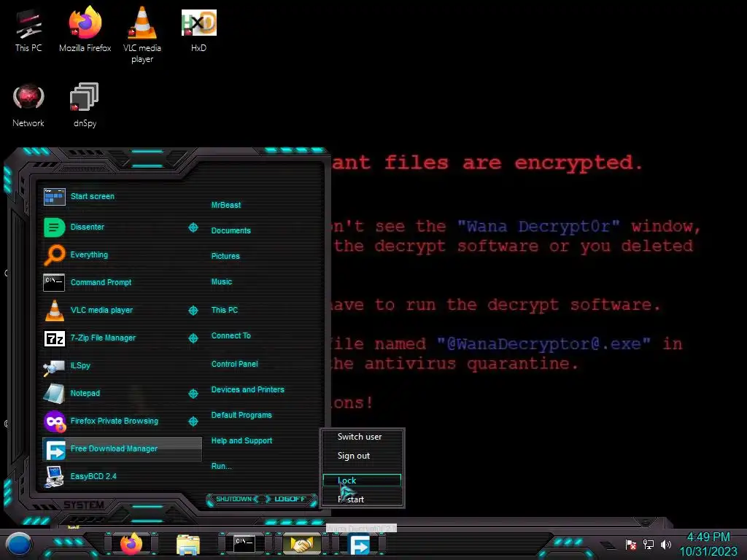Open the Network desktop icon
This screenshot has width=747, height=560.
point(28,106)
